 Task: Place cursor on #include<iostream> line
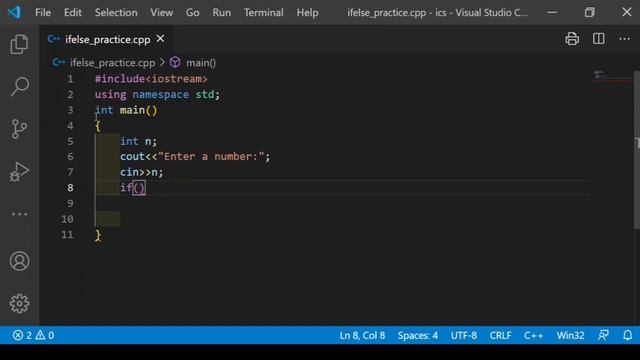pyautogui.click(x=151, y=79)
